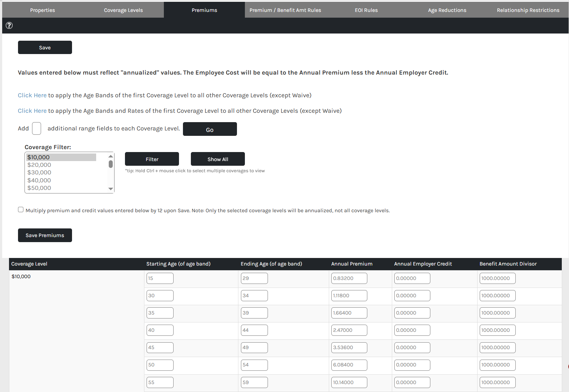Click Ending Age field with value 54
Viewport: 569px width, 392px height.
(x=254, y=365)
